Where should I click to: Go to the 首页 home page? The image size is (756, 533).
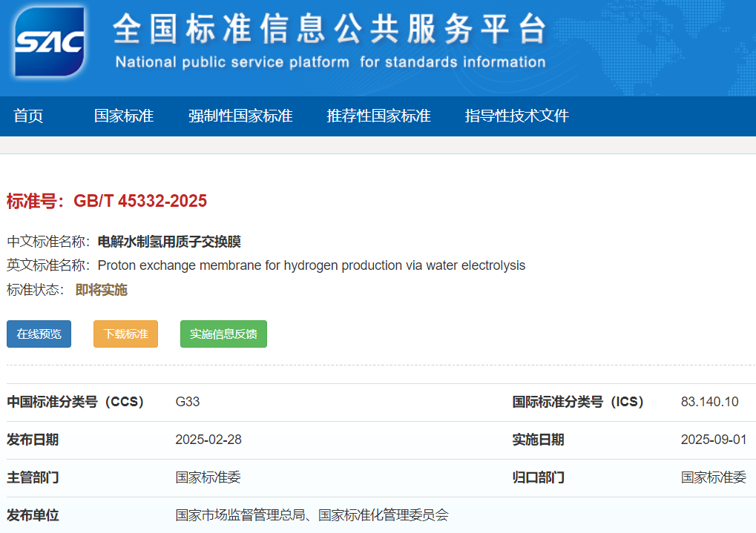28,116
